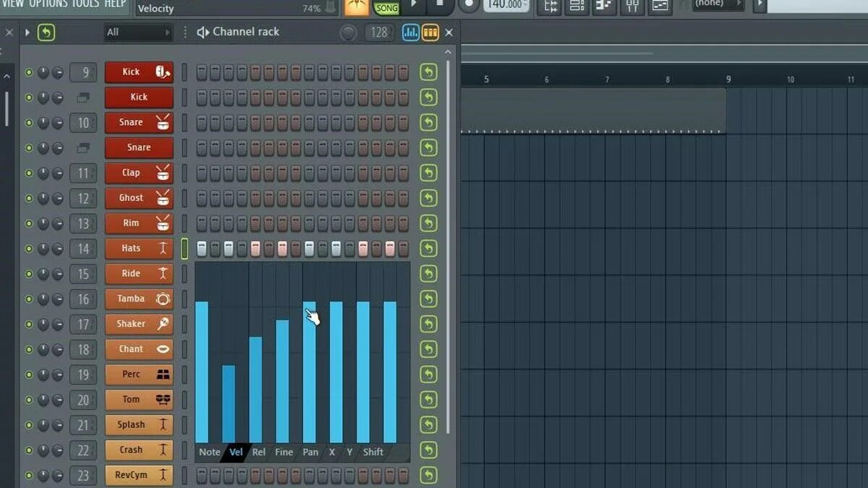
Task: Mute the Hats channel with its green LED
Action: tap(29, 249)
